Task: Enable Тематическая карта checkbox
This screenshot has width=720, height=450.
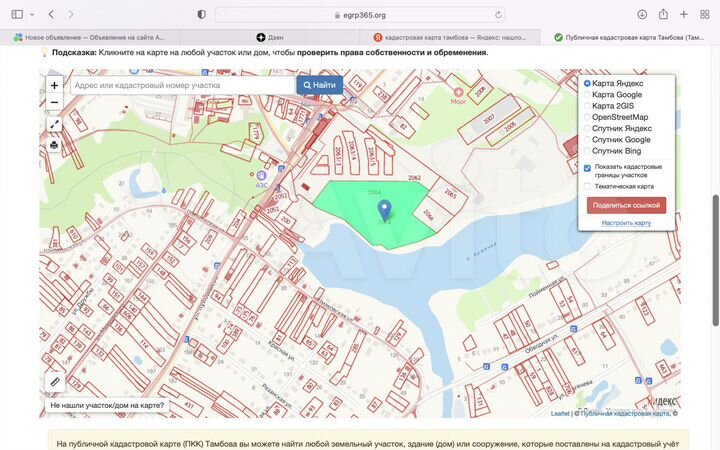Action: (x=588, y=186)
